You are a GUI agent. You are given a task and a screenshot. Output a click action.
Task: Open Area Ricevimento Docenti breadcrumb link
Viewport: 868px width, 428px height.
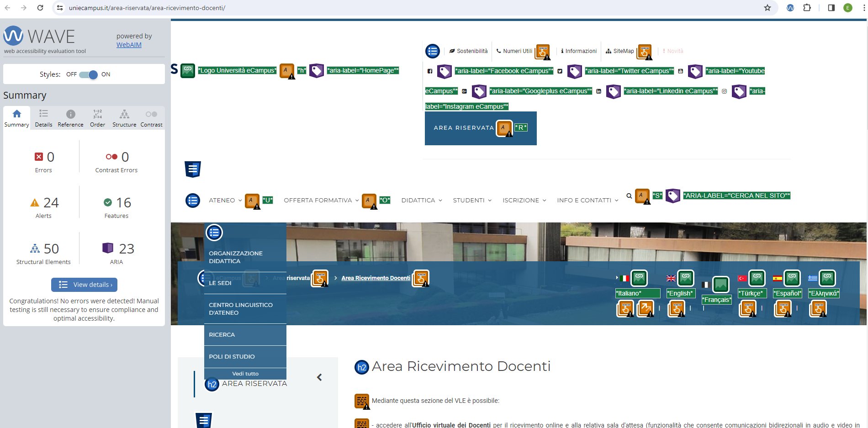[x=376, y=278]
